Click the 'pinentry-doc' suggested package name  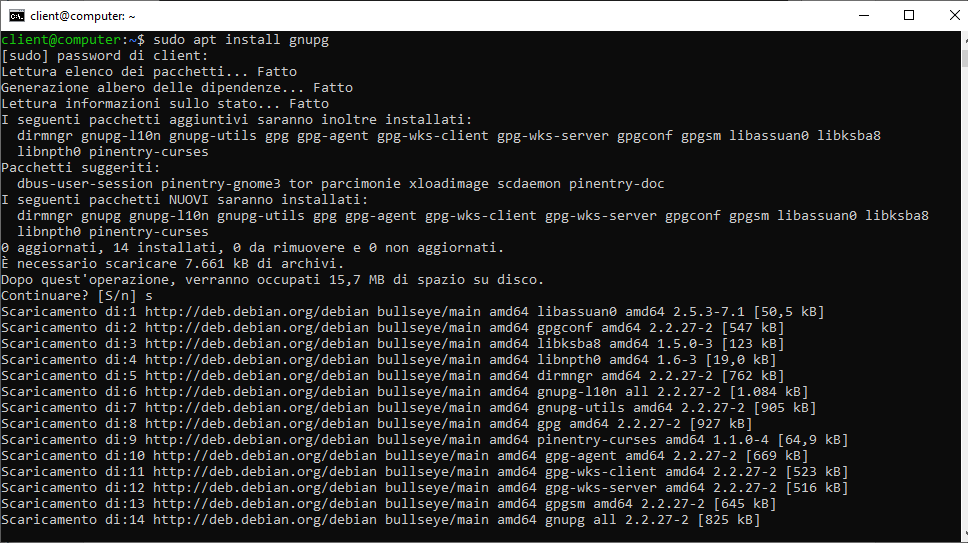(x=616, y=184)
